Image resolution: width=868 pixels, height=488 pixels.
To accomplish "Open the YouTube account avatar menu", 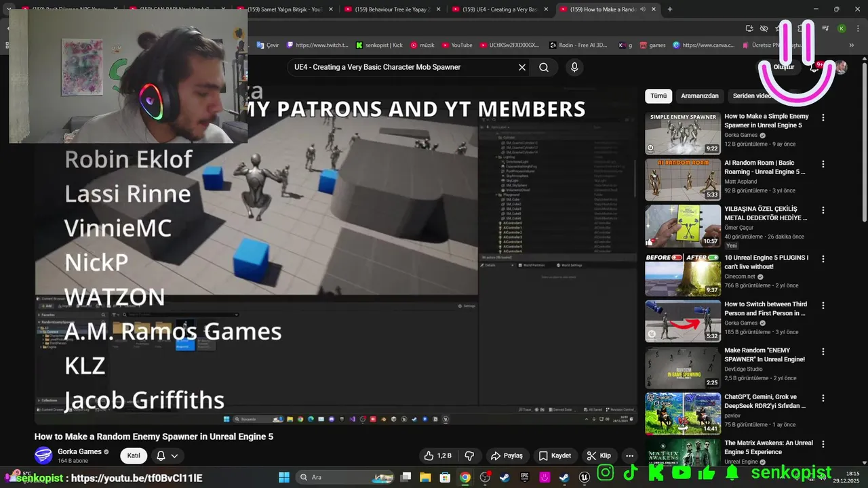I will [x=841, y=67].
